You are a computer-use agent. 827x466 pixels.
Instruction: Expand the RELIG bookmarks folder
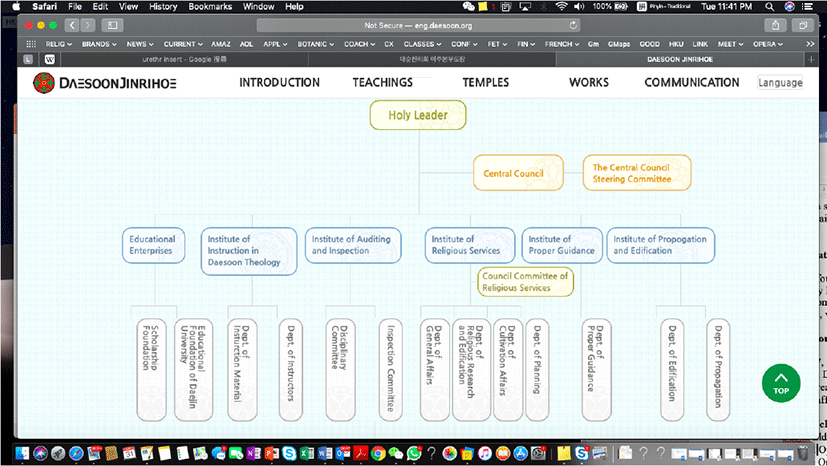point(59,44)
